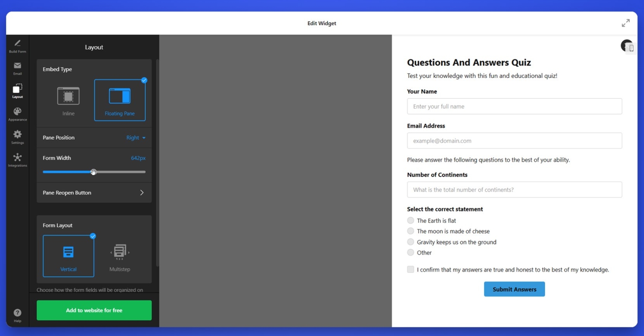Image resolution: width=644 pixels, height=336 pixels.
Task: Expand the Pane Reopen Button section
Action: pos(94,193)
